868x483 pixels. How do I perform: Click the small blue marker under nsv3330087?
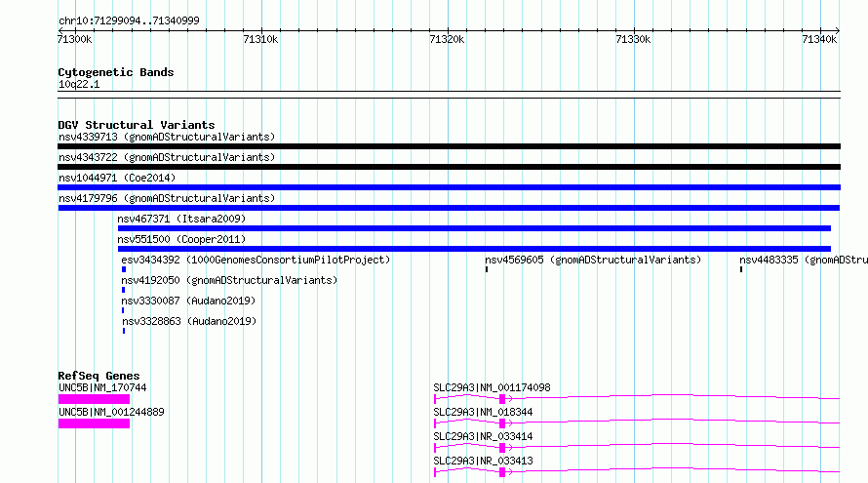123,310
